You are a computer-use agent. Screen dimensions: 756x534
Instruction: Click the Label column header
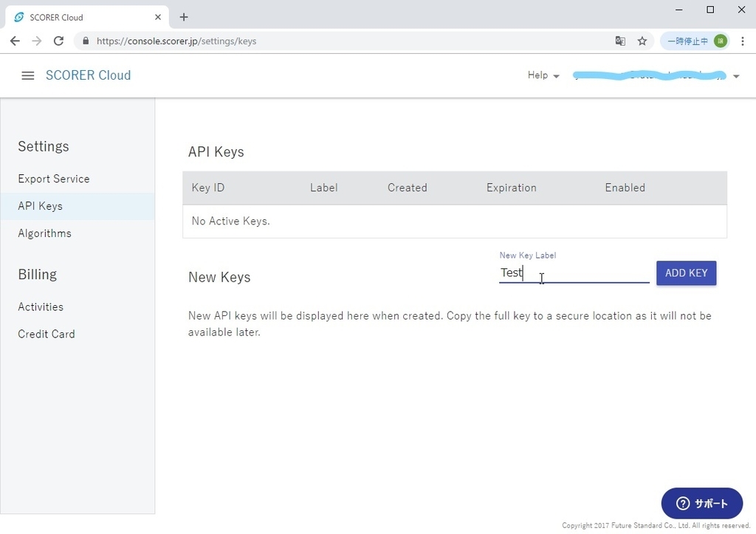(323, 188)
